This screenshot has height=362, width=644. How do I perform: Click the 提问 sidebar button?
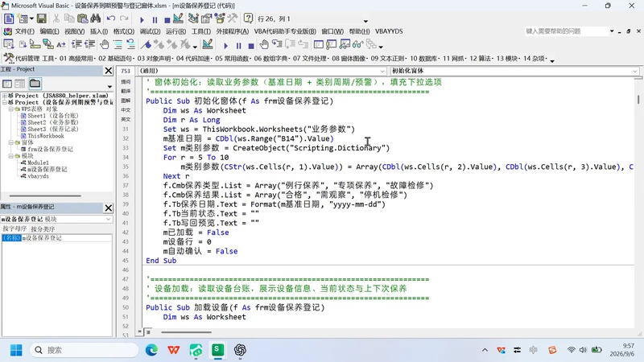(126, 82)
